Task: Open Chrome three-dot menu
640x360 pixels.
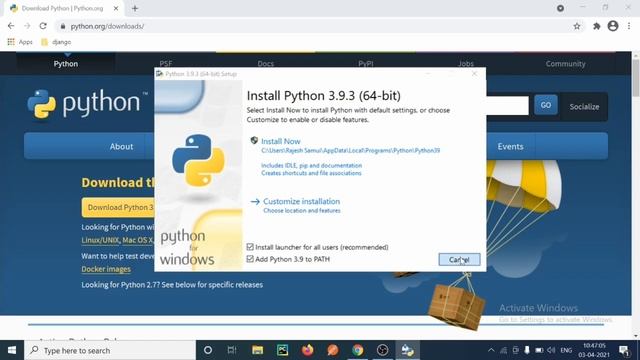Action: [x=629, y=26]
